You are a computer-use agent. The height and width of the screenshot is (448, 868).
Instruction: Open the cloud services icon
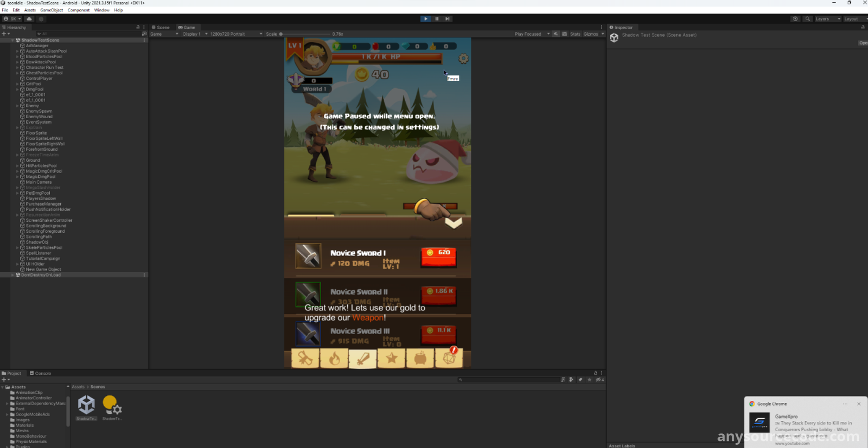[x=29, y=18]
